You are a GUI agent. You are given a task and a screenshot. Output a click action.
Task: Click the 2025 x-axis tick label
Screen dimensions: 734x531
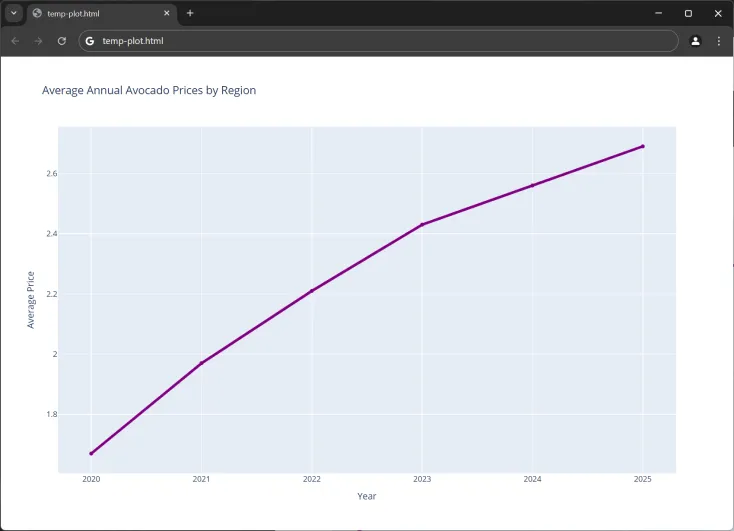pos(643,479)
